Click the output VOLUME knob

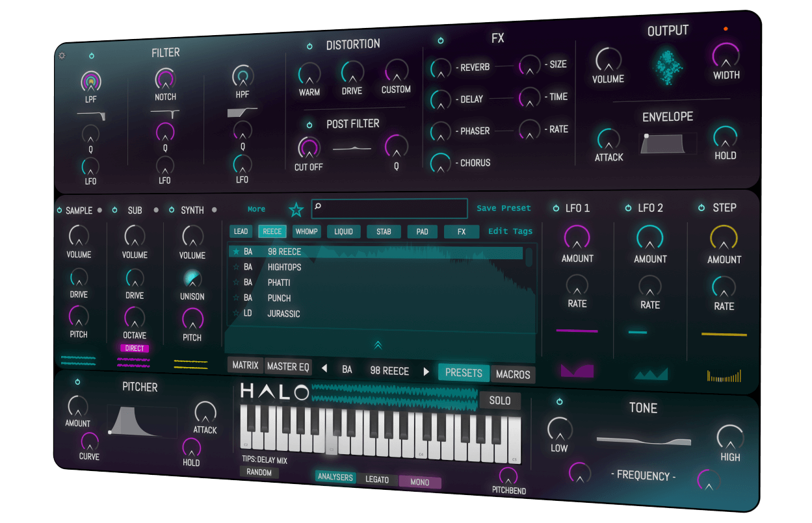(x=608, y=60)
